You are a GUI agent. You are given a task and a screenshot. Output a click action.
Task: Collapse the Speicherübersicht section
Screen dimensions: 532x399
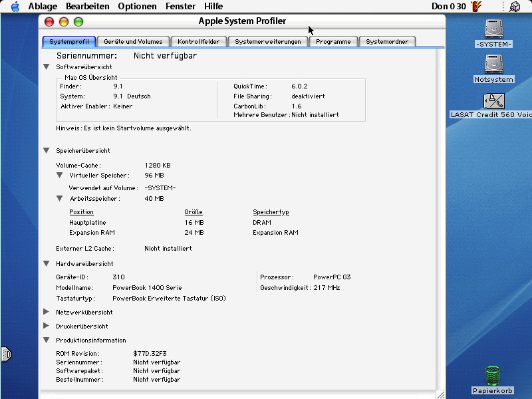47,151
